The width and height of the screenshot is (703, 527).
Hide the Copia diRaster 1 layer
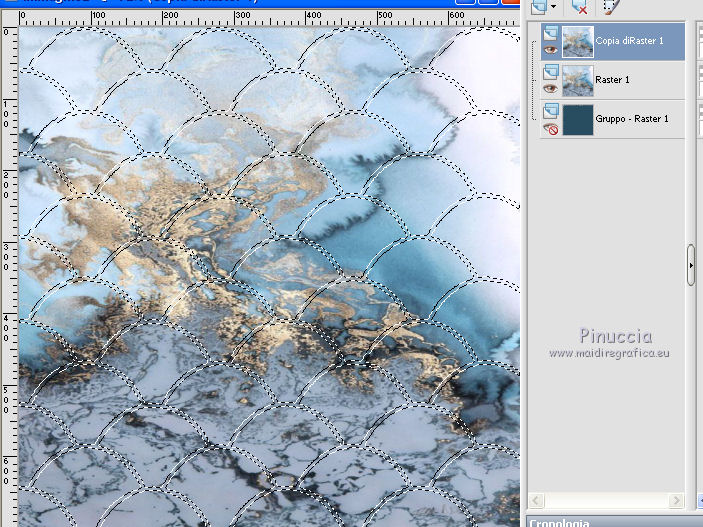[x=551, y=50]
